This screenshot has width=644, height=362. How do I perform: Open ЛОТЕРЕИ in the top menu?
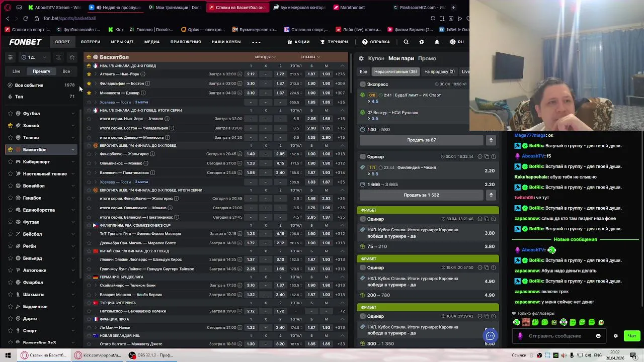click(91, 42)
